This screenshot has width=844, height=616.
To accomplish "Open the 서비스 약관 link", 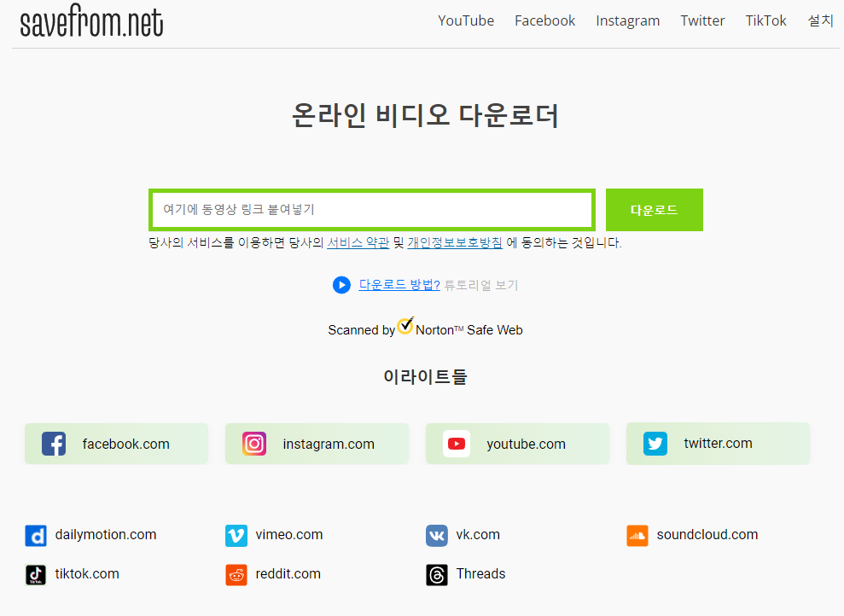I will point(358,242).
